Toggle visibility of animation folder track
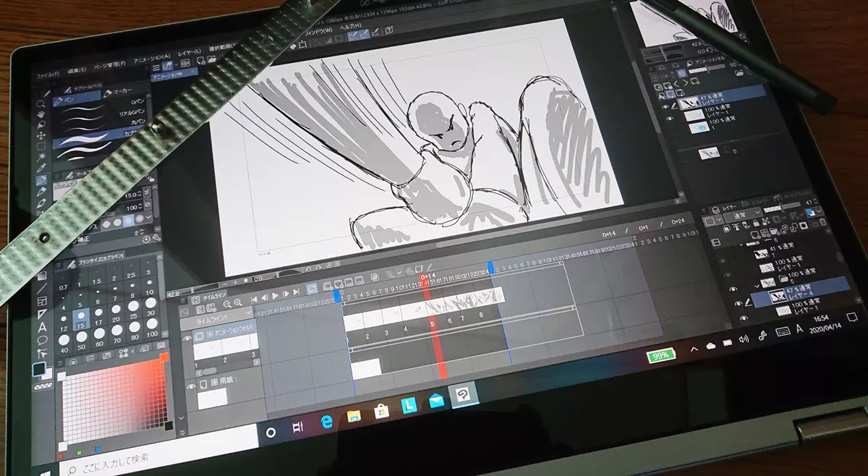 point(187,339)
